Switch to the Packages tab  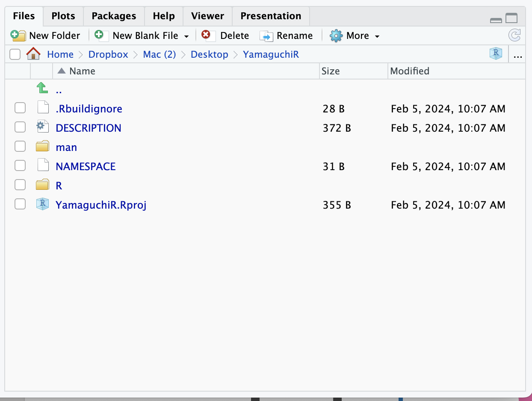[114, 16]
